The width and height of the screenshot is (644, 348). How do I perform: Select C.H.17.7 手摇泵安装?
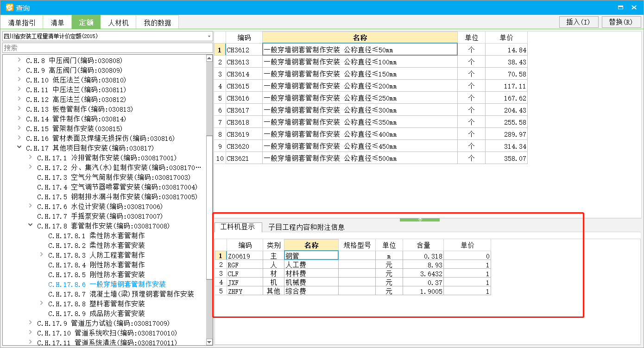[x=100, y=216]
